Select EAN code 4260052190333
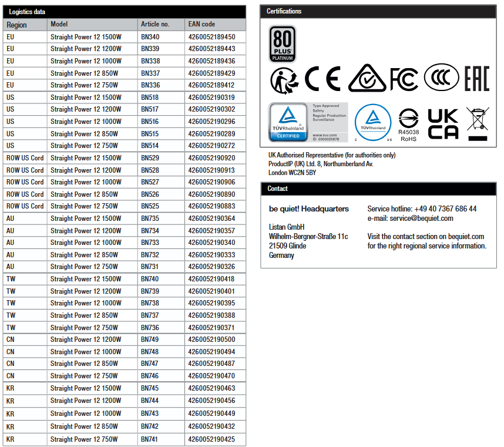This screenshot has width=504, height=447. pos(212,254)
